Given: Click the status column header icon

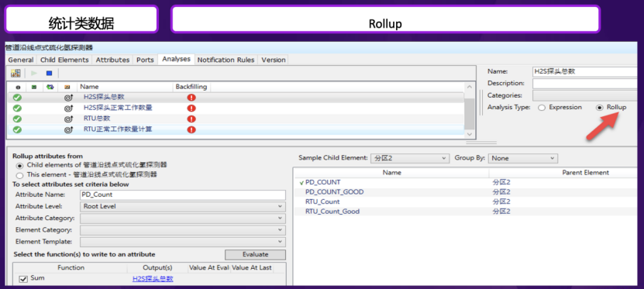Looking at the screenshot, I should [x=17, y=87].
